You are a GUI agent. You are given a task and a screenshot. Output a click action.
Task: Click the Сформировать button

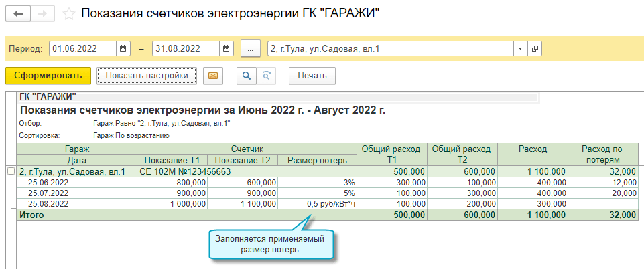pyautogui.click(x=48, y=76)
